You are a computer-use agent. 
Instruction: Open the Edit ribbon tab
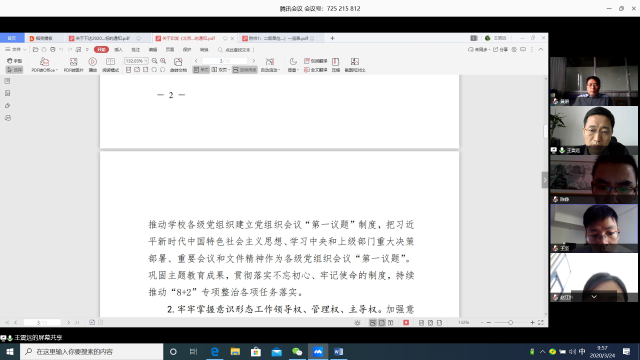click(x=153, y=50)
